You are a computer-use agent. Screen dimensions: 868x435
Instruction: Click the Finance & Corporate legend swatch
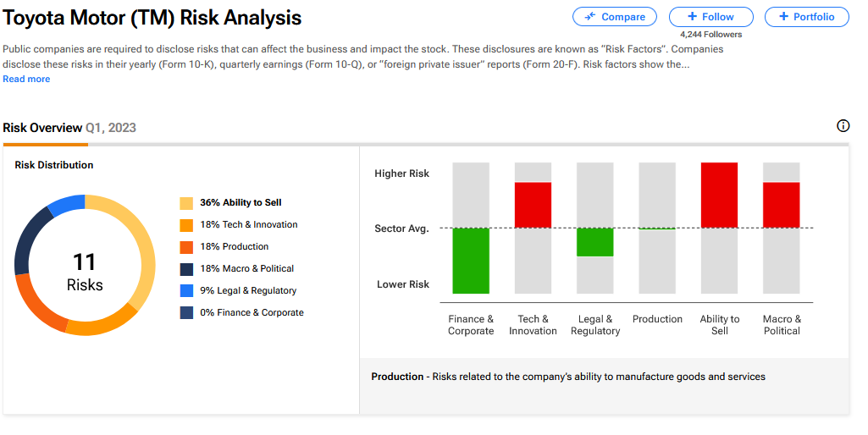point(186,313)
